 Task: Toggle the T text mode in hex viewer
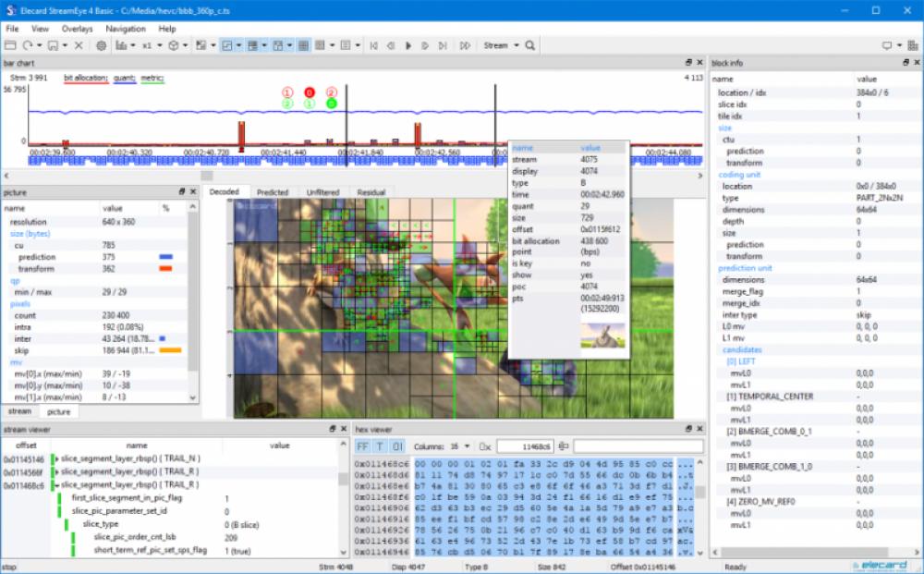(x=379, y=446)
